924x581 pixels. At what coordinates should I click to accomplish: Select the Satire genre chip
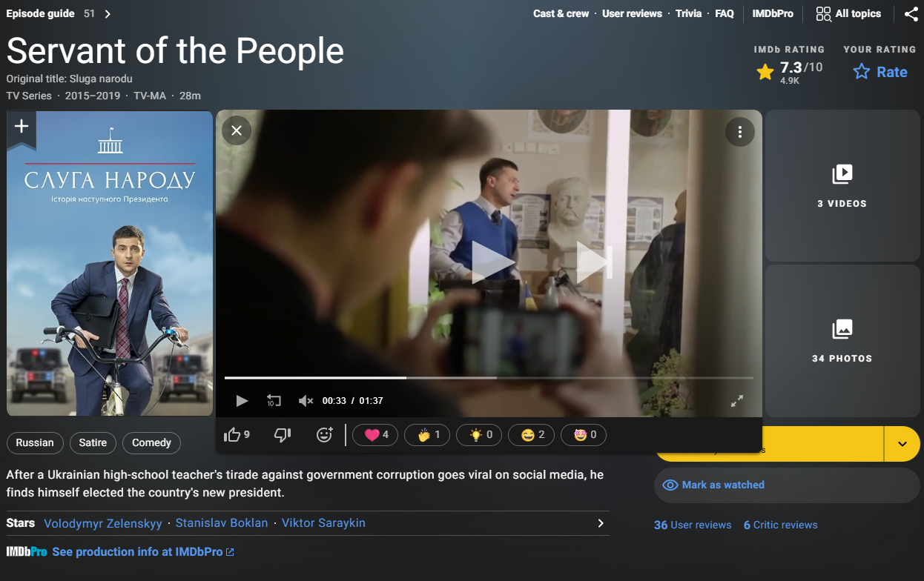pos(93,442)
